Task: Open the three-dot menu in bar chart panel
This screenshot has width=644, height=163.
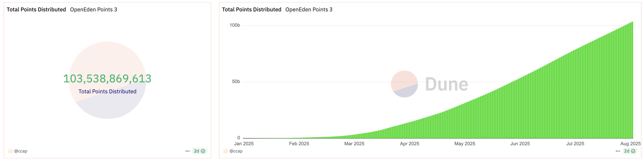Action: 617,151
